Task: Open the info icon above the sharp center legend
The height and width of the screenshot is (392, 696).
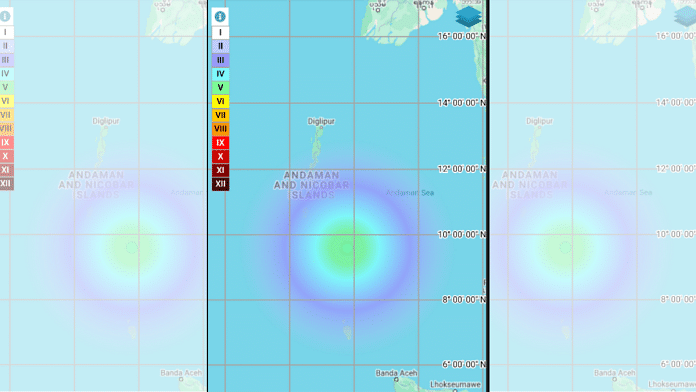Action: (220, 16)
